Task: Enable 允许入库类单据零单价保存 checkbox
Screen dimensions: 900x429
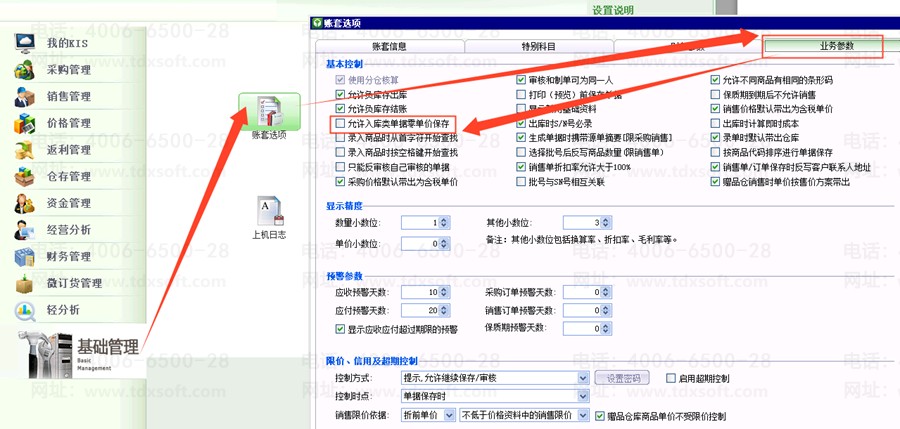Action: [340, 123]
